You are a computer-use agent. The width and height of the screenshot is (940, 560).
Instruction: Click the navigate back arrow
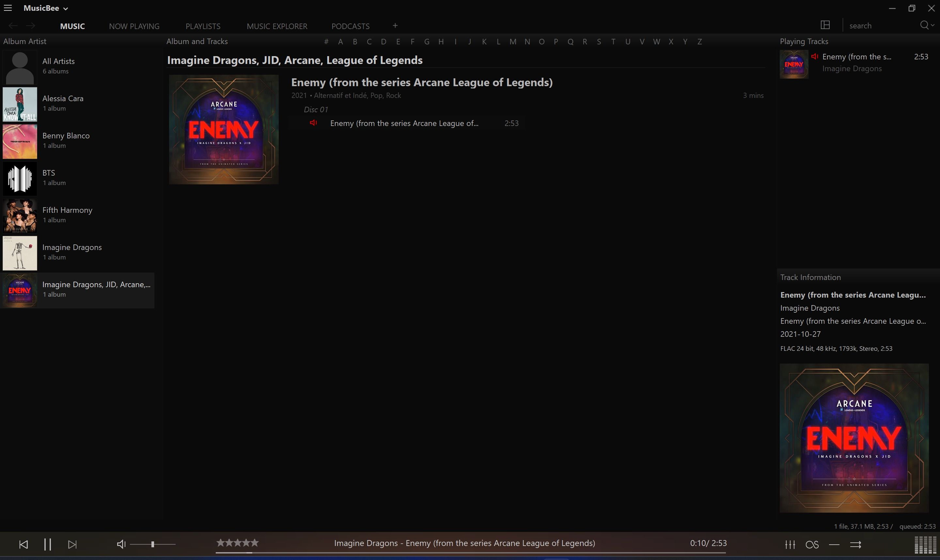coord(12,25)
